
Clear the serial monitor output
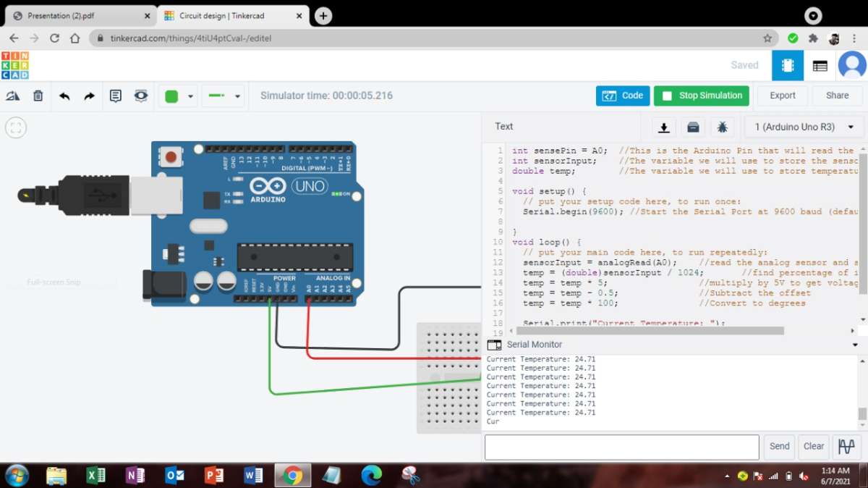tap(814, 447)
